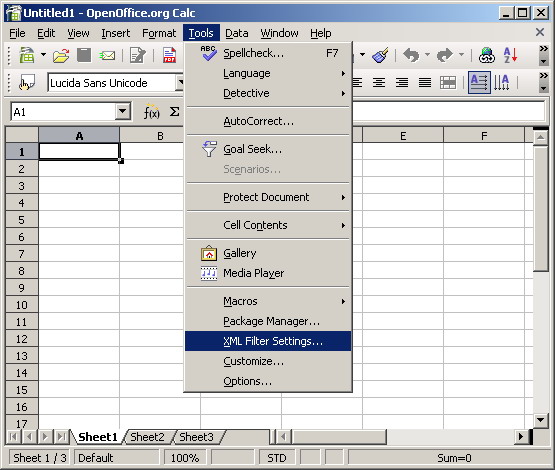Screen dimensions: 555x470
Task: Click the Save floppy disk icon
Action: point(84,55)
